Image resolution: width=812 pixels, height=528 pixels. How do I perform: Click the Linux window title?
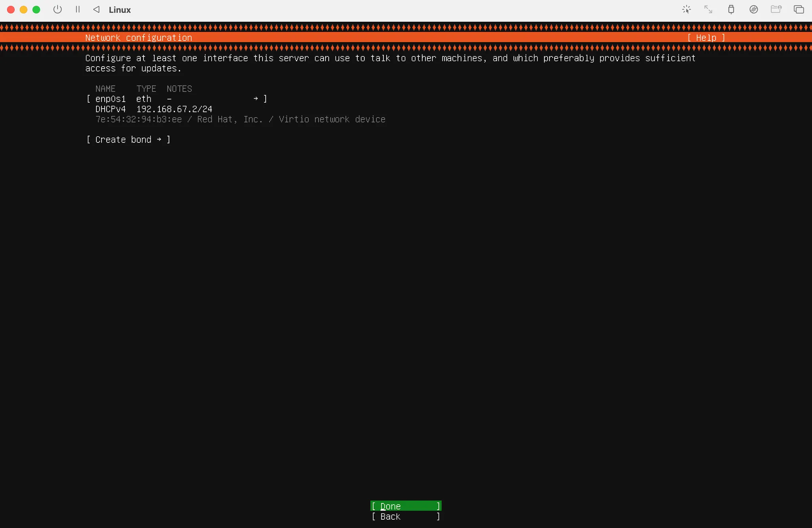120,10
